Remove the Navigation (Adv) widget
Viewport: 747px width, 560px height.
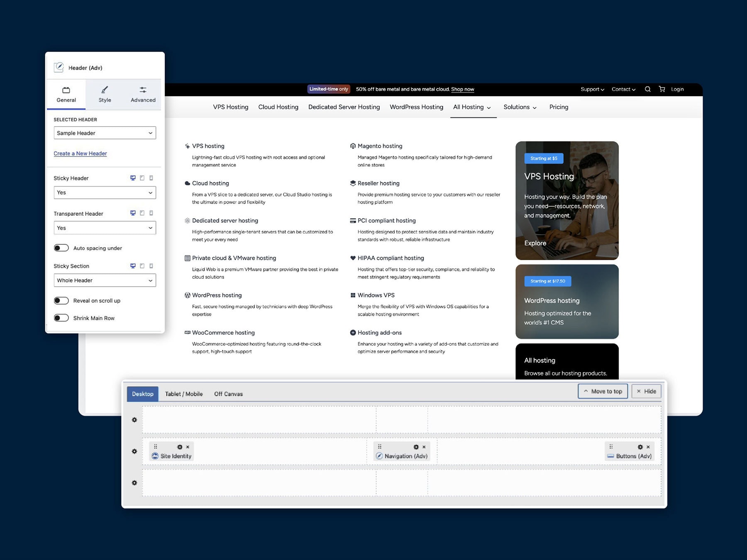pos(424,447)
